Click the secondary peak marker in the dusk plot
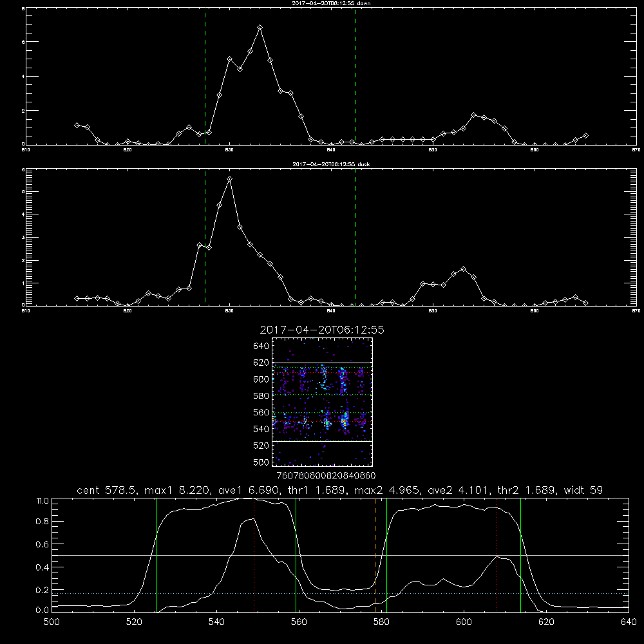The image size is (644, 644). tap(464, 269)
